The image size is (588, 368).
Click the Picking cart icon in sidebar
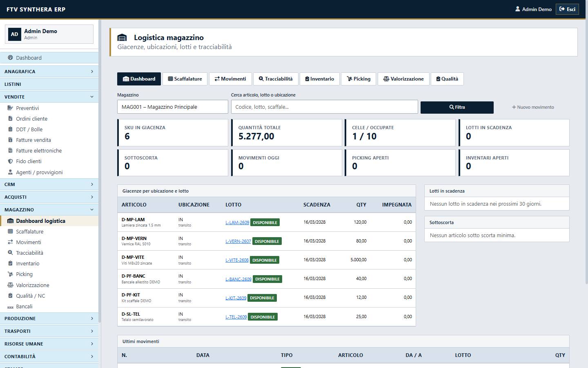10,274
